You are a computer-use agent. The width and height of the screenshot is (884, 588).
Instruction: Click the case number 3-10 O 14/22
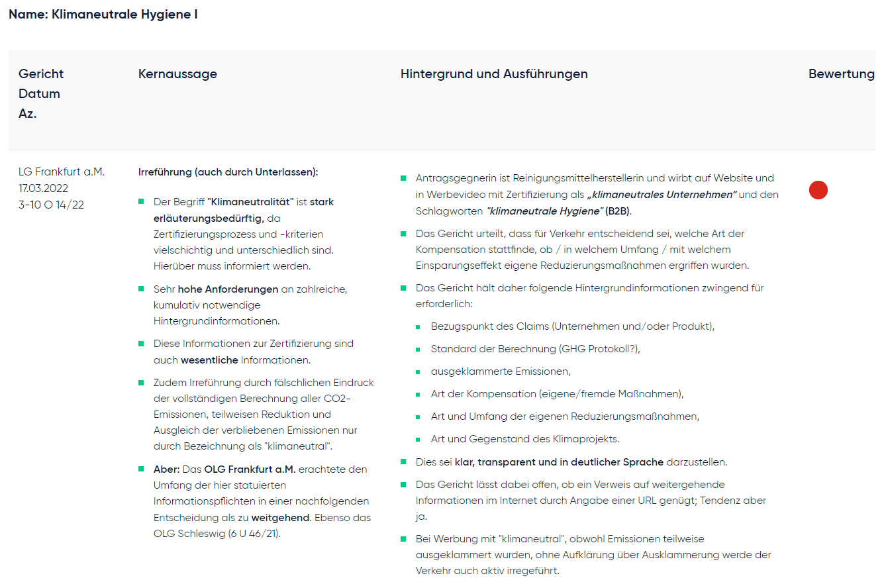(51, 205)
